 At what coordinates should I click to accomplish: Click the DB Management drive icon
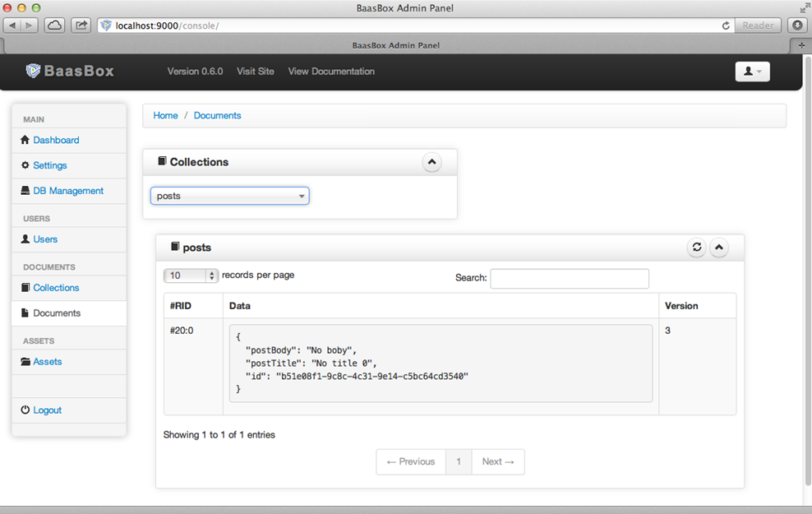click(25, 191)
